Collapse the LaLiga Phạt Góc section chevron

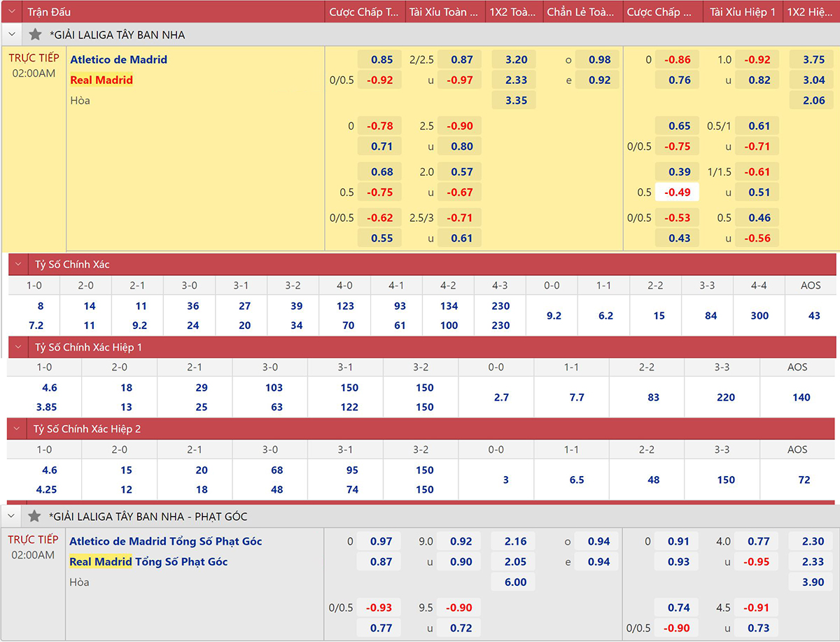click(x=11, y=516)
